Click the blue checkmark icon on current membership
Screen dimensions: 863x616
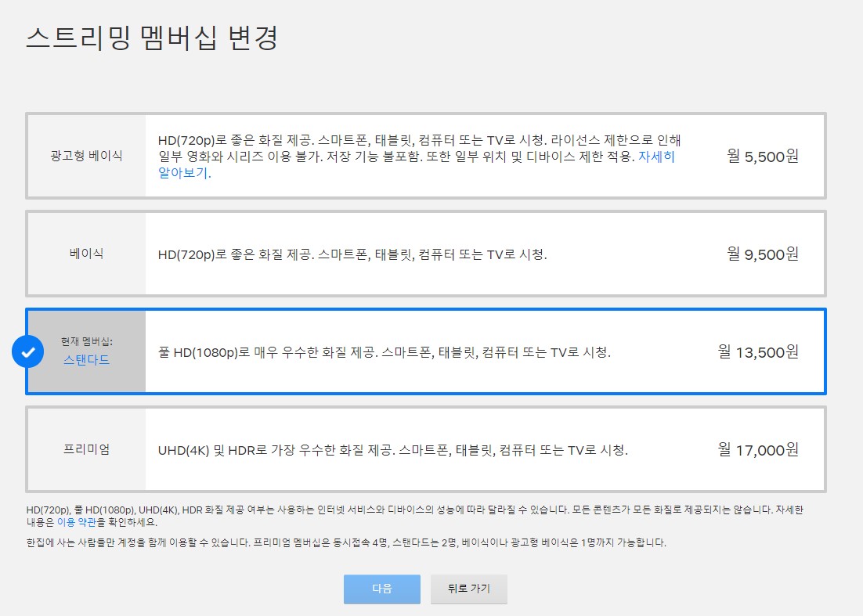point(27,351)
